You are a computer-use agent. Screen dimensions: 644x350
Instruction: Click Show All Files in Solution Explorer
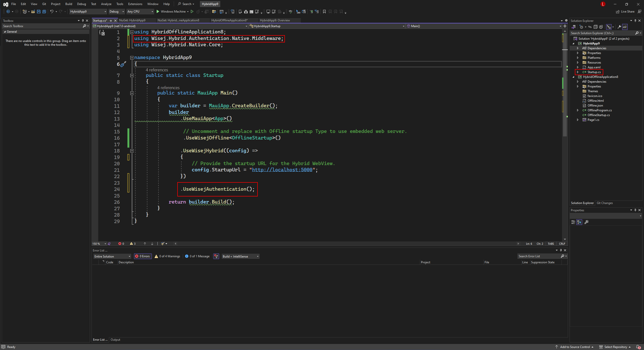tap(601, 27)
